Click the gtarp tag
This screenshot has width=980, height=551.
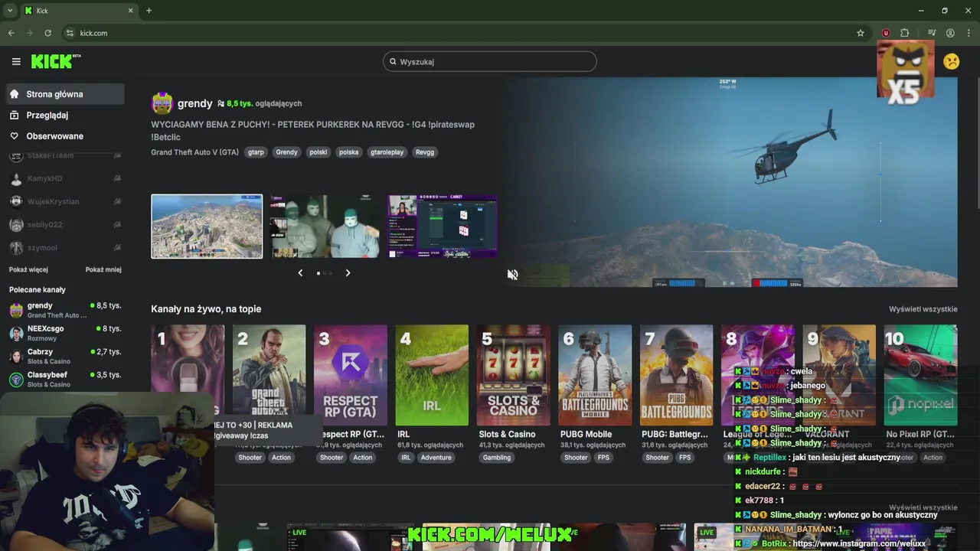256,152
